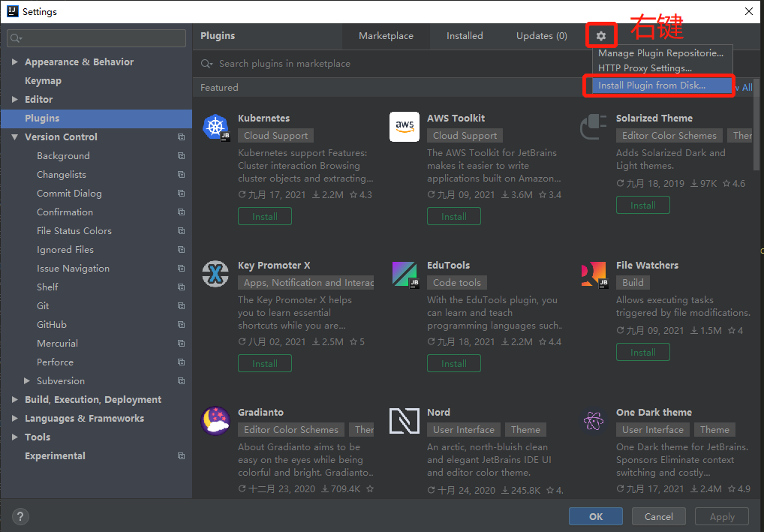This screenshot has width=764, height=532.
Task: Click the AWS Toolkit plugin logo
Action: pos(405,127)
